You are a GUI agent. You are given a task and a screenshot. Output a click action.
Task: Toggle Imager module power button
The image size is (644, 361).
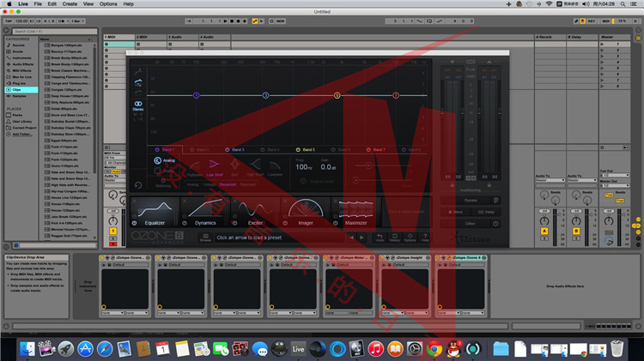(x=285, y=223)
